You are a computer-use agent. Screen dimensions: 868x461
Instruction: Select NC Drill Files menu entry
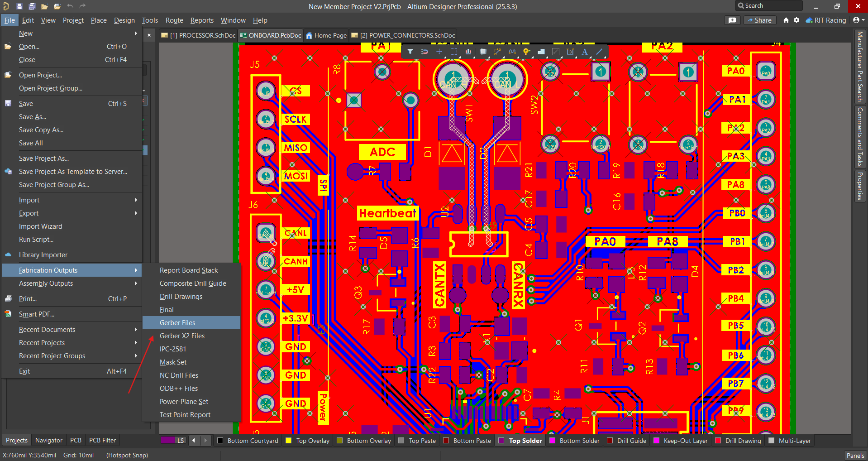click(x=191, y=375)
